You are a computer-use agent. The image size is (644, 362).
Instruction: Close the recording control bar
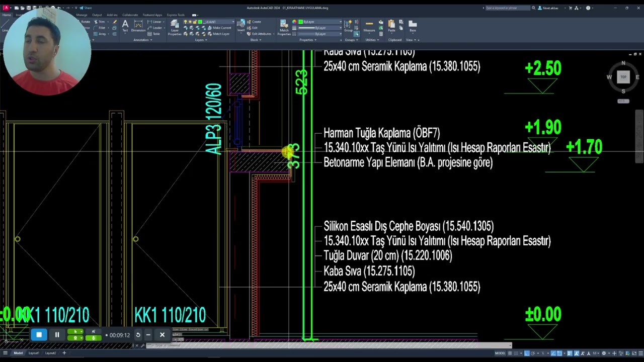click(162, 335)
